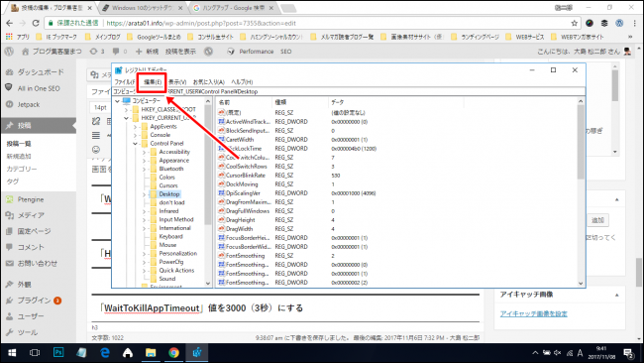Open the アプリ shortcut in bookmarks bar

click(18, 37)
